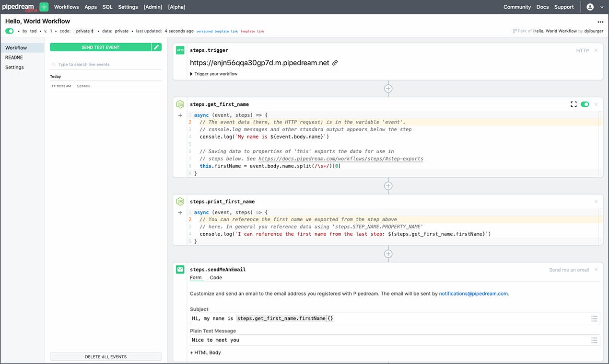Click plus beside get_first_name code line 1

pos(180,115)
